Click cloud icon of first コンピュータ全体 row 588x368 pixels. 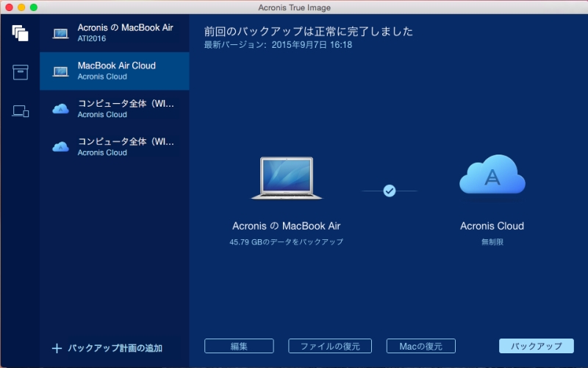click(x=60, y=109)
